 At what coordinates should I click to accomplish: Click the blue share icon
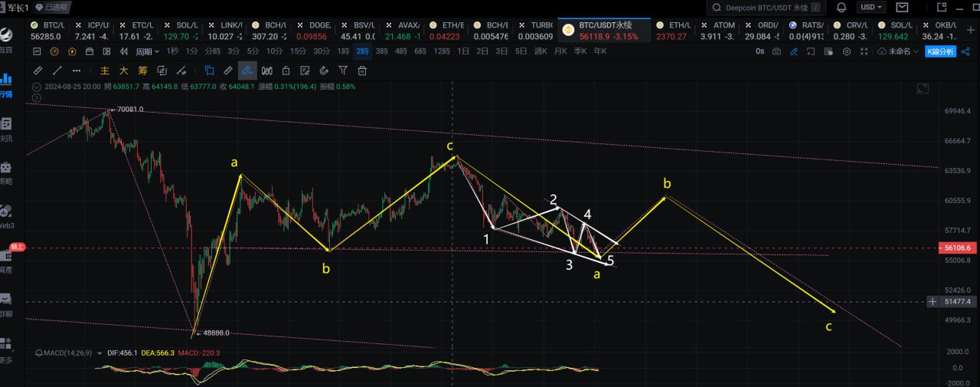coord(966,51)
